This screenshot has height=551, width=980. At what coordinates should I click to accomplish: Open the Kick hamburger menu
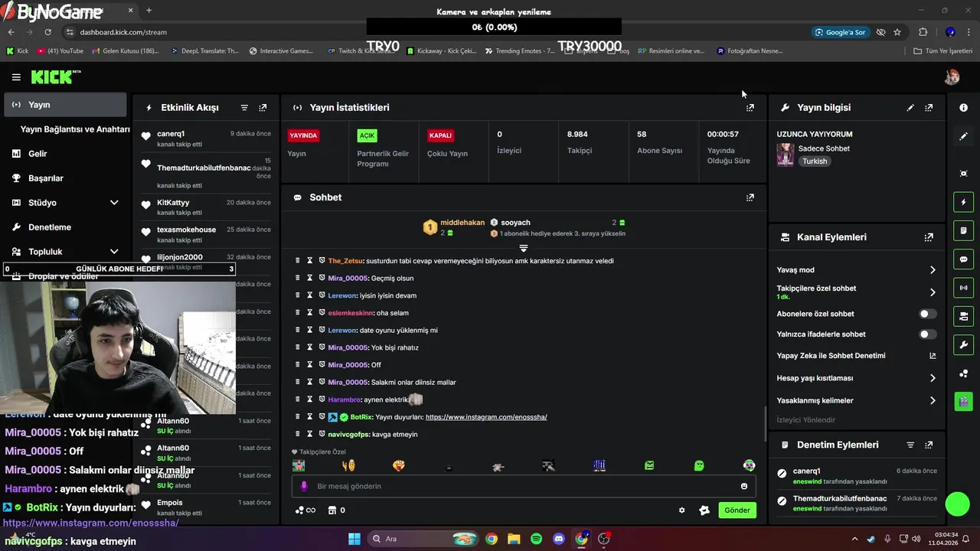(x=16, y=77)
